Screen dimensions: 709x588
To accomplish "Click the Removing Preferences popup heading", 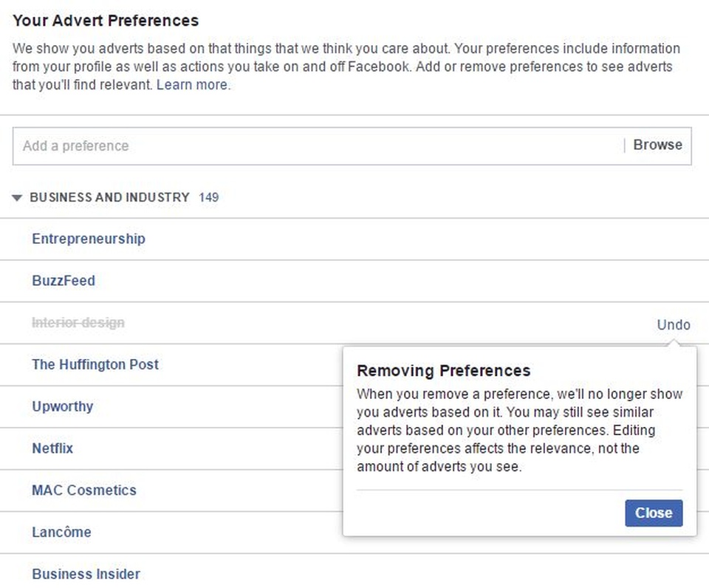I will tap(443, 371).
